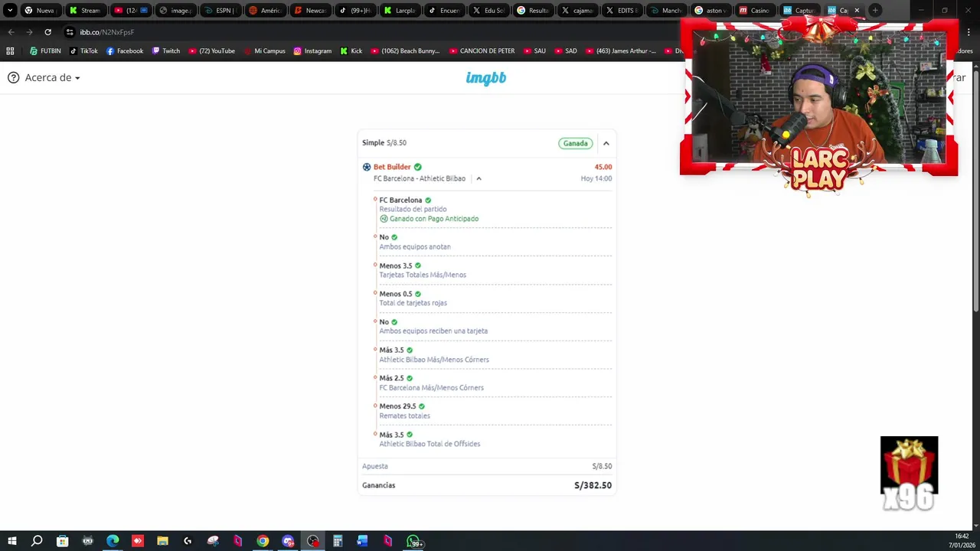
Task: Click Ganado con Pago Anticipado text
Action: 434,219
